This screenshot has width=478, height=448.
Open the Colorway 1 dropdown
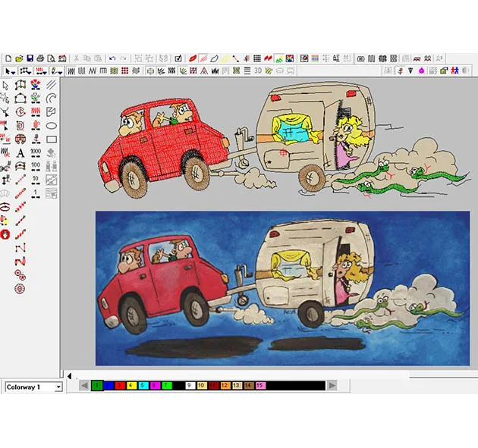tap(58, 387)
